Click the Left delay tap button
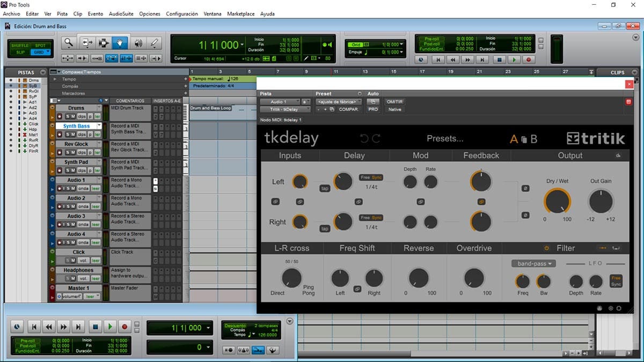The image size is (644, 362). click(x=325, y=188)
